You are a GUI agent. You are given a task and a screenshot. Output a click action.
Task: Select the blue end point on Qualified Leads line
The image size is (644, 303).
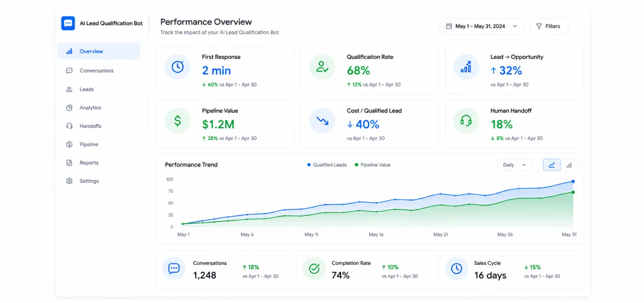click(x=573, y=181)
